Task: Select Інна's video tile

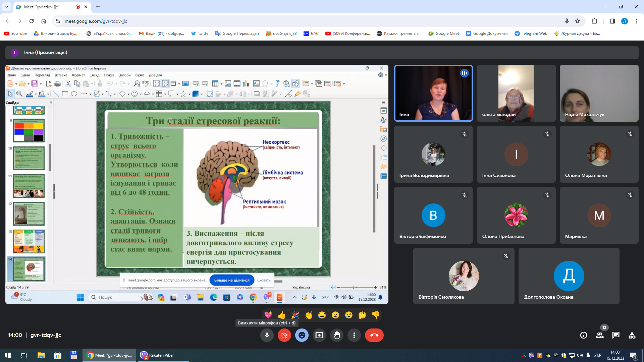Action: pos(433,93)
